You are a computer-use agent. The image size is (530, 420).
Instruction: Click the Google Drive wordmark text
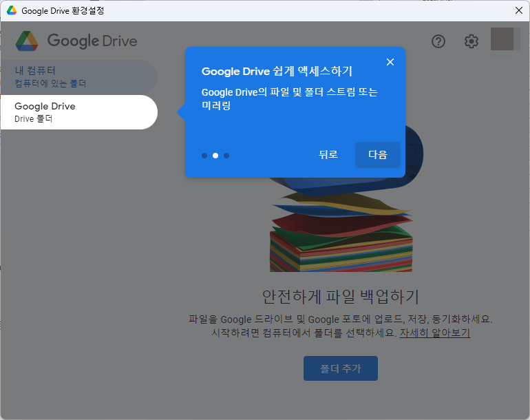[92, 41]
